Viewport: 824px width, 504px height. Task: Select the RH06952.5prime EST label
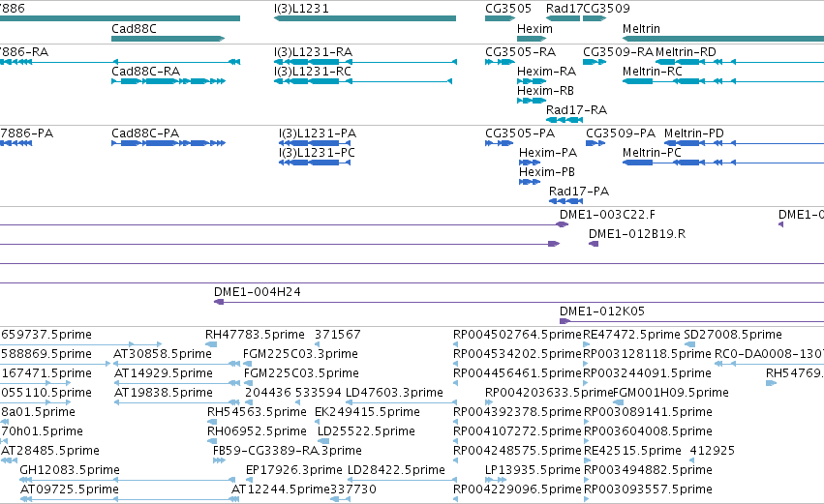click(x=257, y=431)
